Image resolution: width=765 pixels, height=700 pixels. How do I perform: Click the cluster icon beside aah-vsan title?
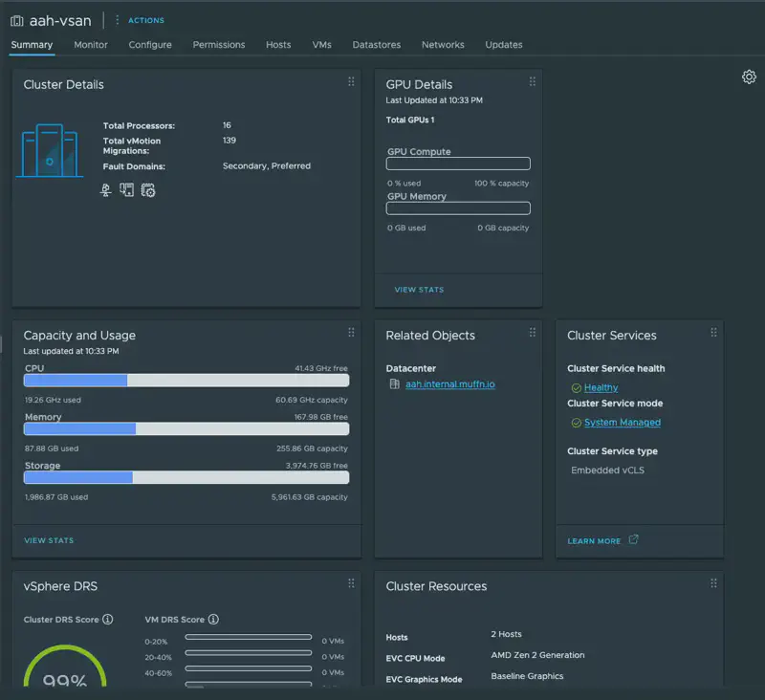[16, 20]
